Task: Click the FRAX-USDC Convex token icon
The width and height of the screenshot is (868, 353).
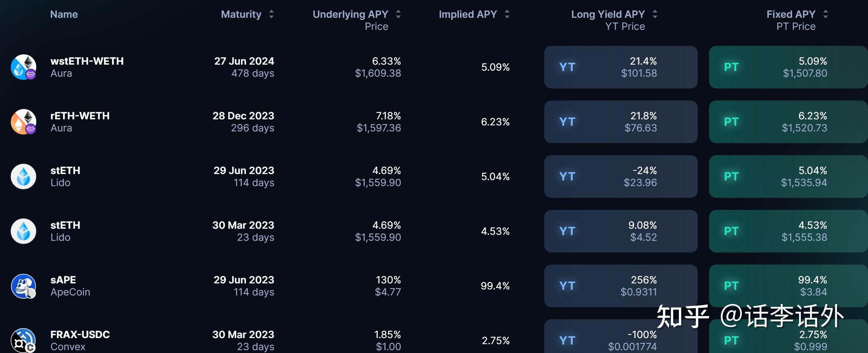Action: pos(23,340)
